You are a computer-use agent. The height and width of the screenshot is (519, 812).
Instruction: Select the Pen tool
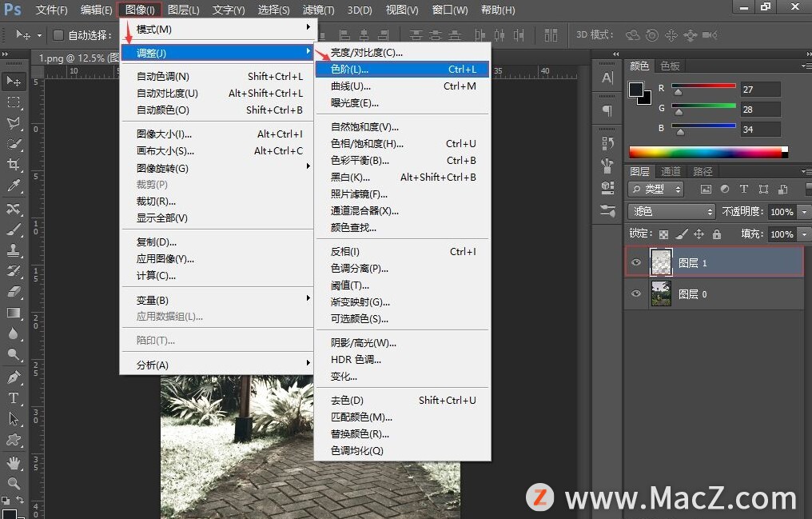pos(14,377)
